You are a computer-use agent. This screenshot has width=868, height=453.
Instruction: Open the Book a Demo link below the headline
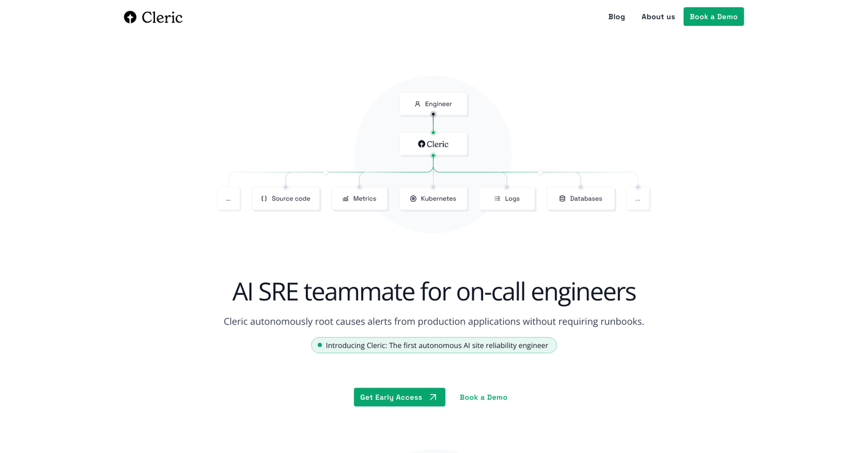483,397
